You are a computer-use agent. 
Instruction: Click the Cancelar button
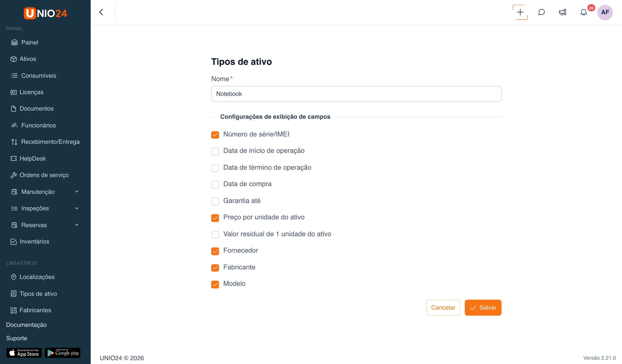[x=443, y=307]
